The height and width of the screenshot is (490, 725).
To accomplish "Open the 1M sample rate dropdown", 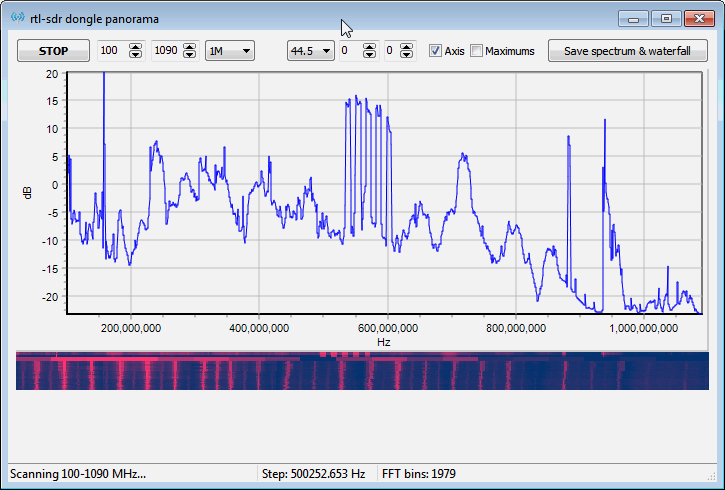I will pos(229,51).
